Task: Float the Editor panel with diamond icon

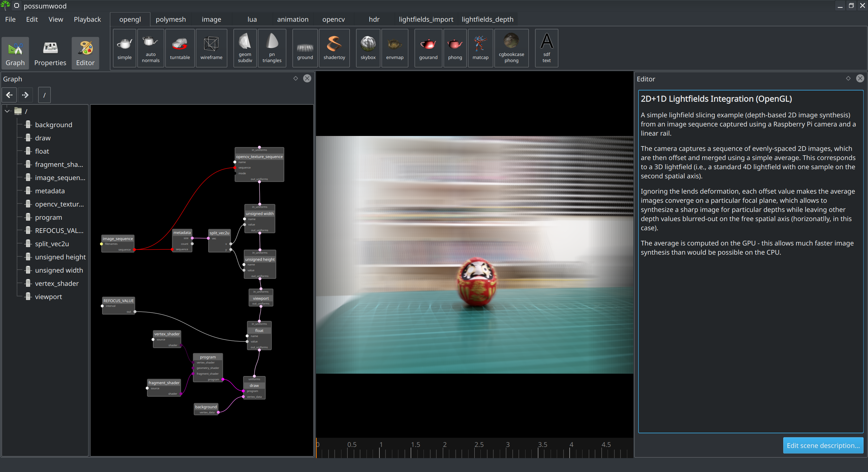Action: click(848, 78)
